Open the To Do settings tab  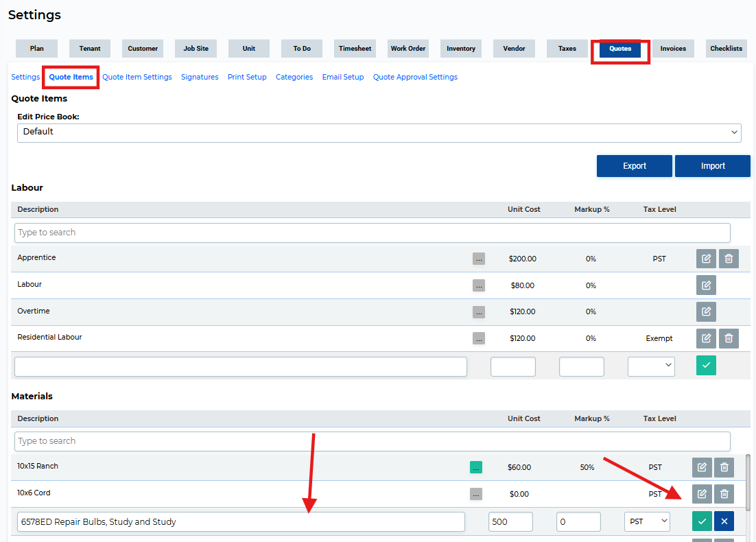(302, 49)
